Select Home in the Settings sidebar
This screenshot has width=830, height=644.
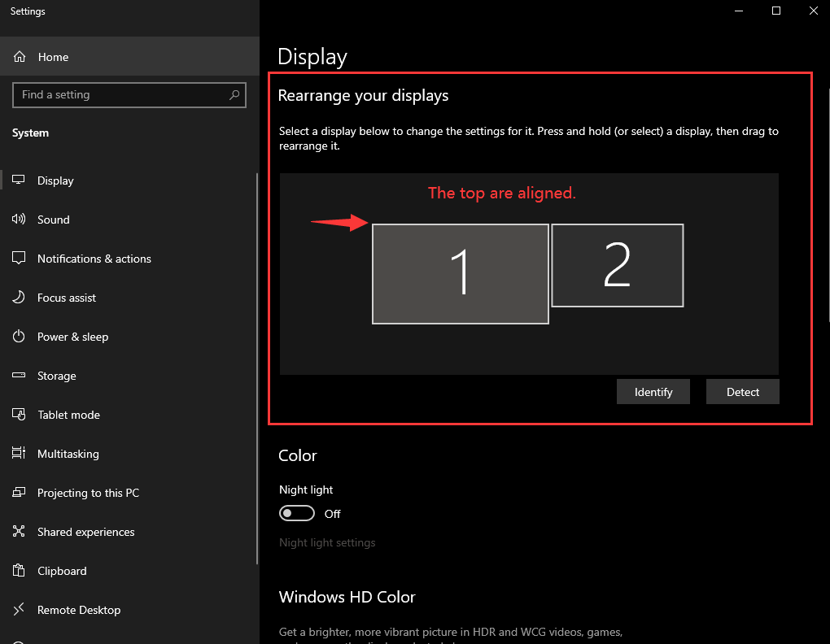click(x=54, y=57)
